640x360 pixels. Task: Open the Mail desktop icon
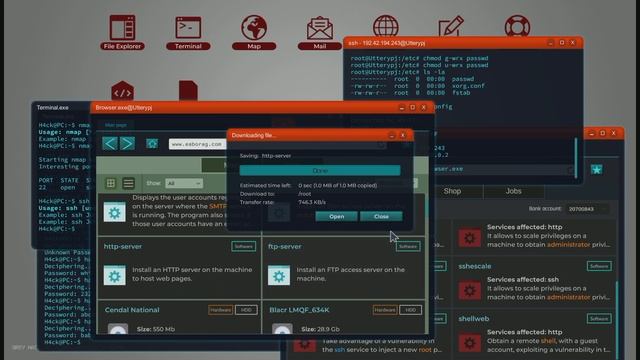[x=320, y=33]
